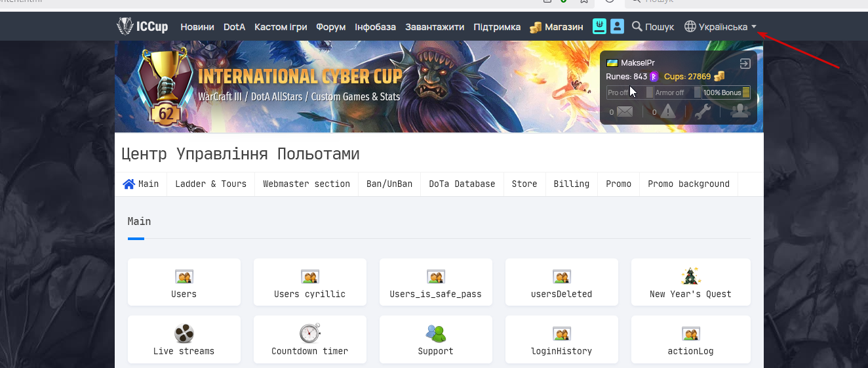Toggle the Armor off switch
Image resolution: width=868 pixels, height=368 pixels.
click(677, 92)
